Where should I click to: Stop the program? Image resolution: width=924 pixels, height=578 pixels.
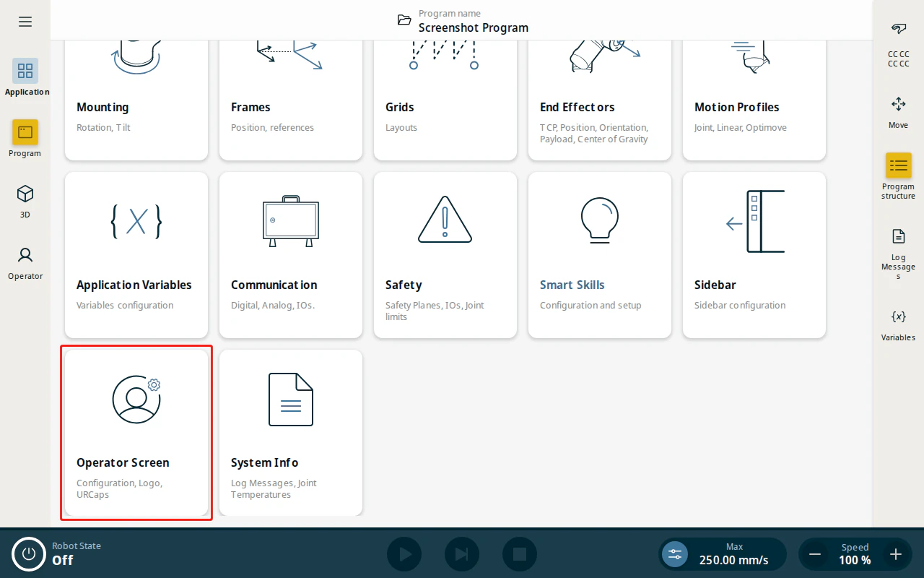(520, 554)
